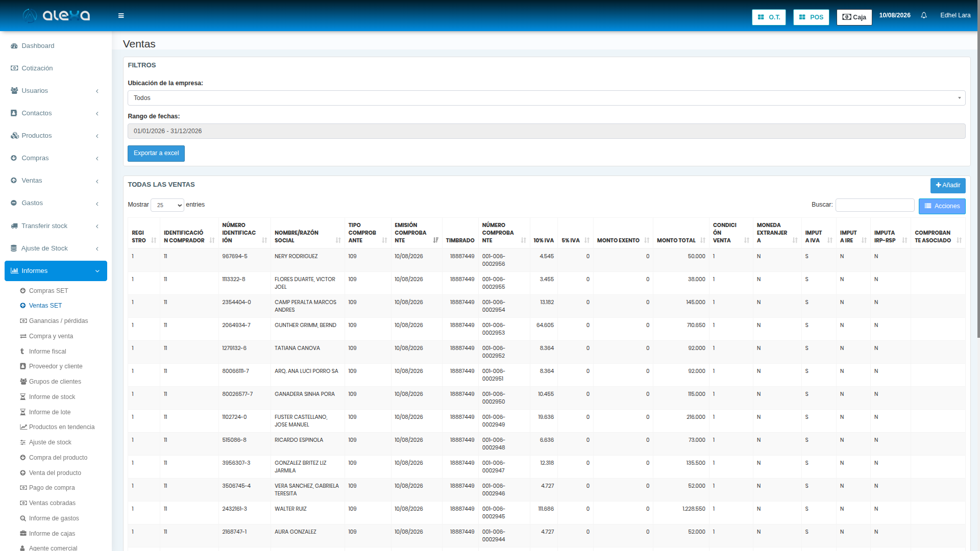Open Pago de compra report
Viewport: 980px width, 551px height.
point(52,488)
